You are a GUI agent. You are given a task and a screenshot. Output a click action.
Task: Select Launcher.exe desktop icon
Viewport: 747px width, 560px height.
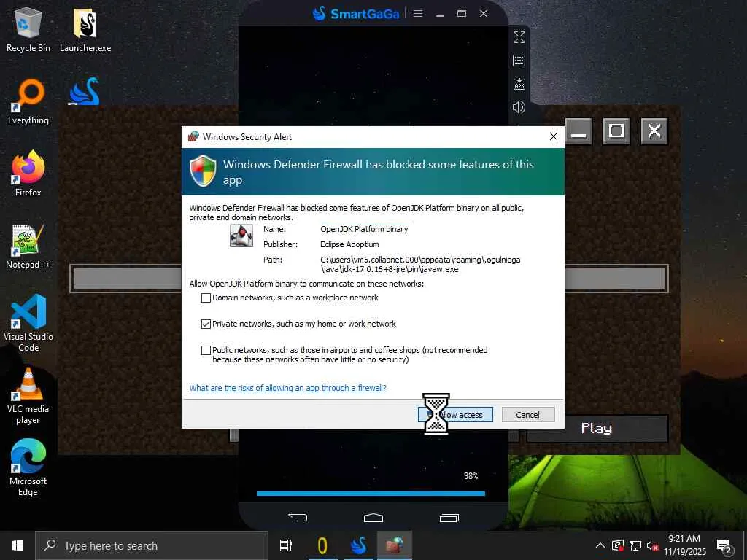pyautogui.click(x=85, y=30)
